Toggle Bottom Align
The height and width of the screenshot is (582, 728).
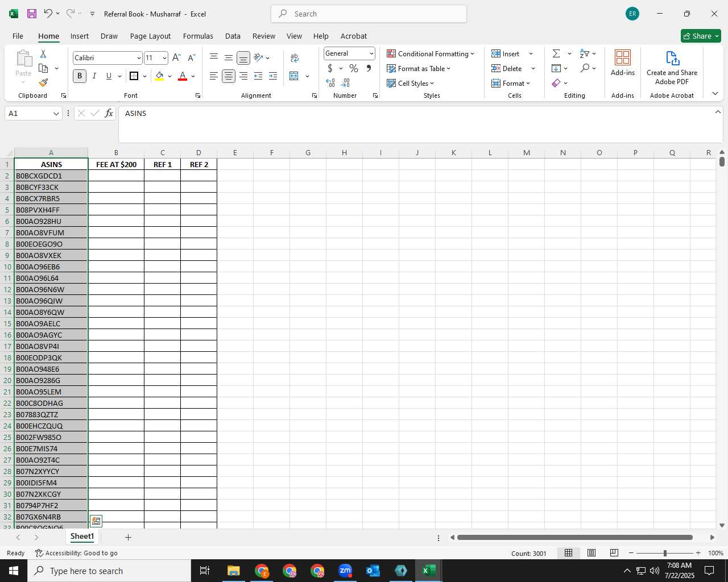tap(243, 58)
